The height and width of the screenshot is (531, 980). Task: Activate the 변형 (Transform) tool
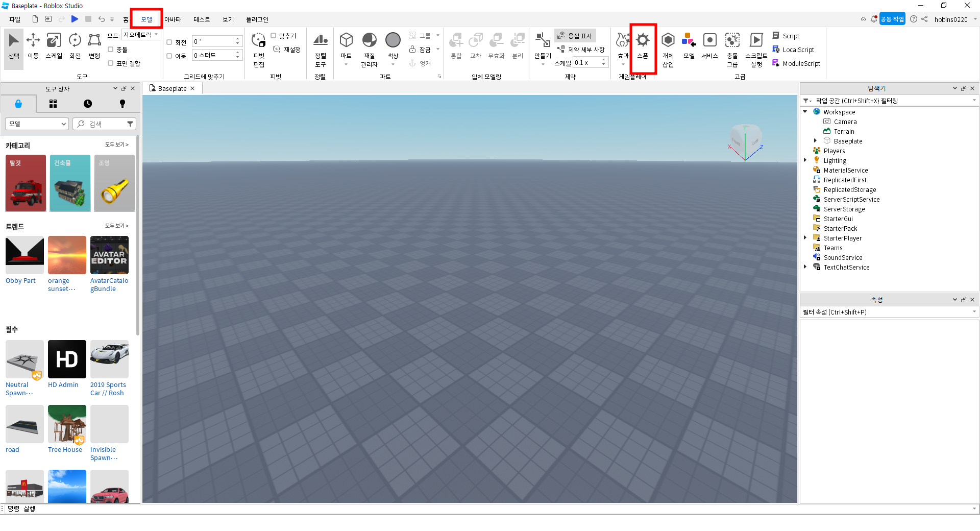tap(94, 46)
